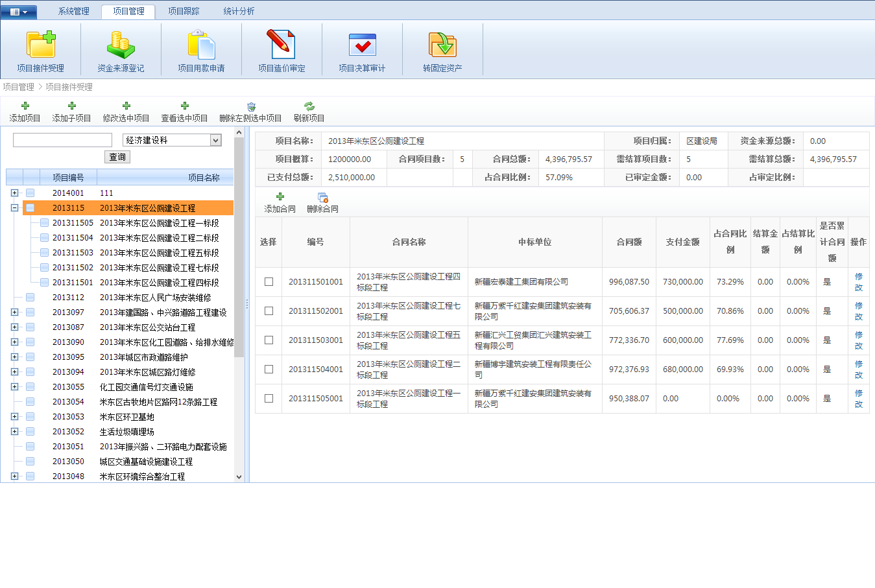Click 添加合同 plus icon

point(280,197)
